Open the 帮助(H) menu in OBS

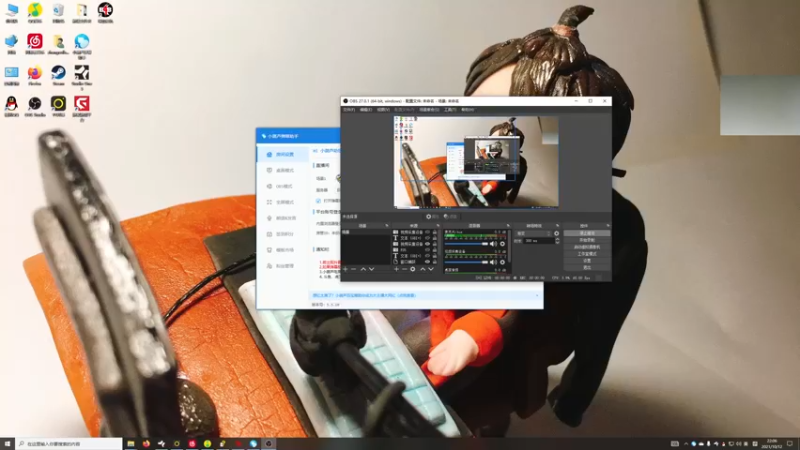pyautogui.click(x=467, y=109)
